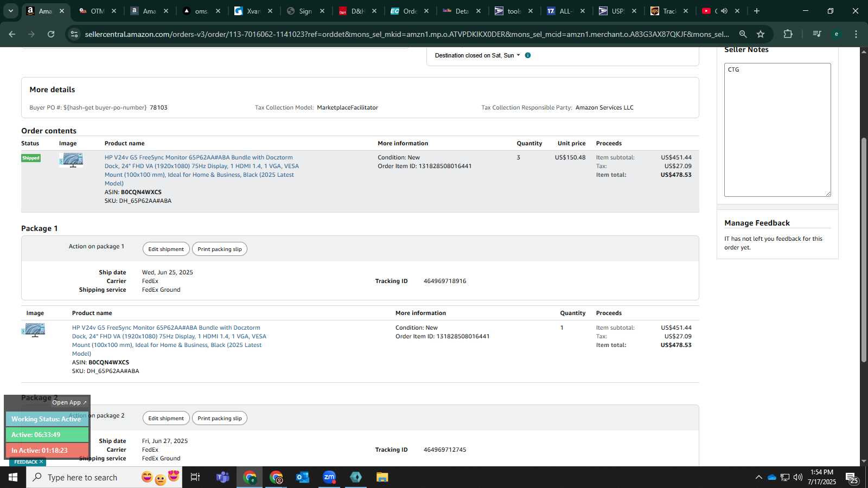This screenshot has width=868, height=488.
Task: Click the taskbar search box
Action: [104, 477]
